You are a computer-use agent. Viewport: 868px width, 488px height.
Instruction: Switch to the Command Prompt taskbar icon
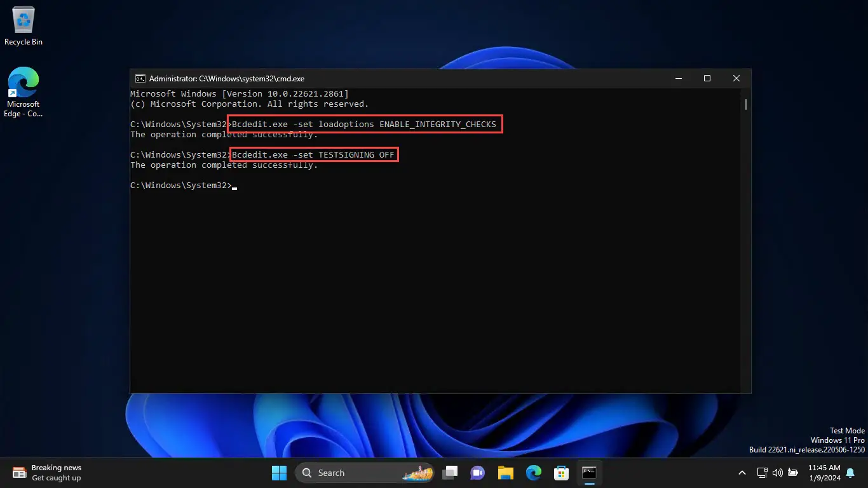[x=589, y=473]
